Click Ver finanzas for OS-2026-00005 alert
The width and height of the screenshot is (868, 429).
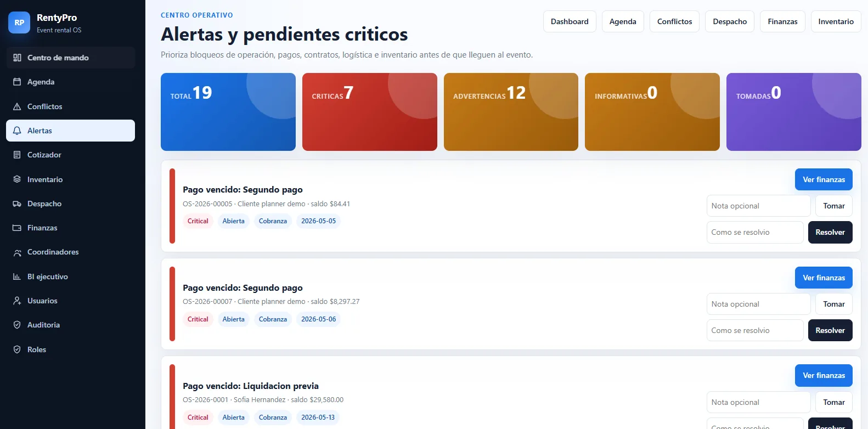(824, 179)
